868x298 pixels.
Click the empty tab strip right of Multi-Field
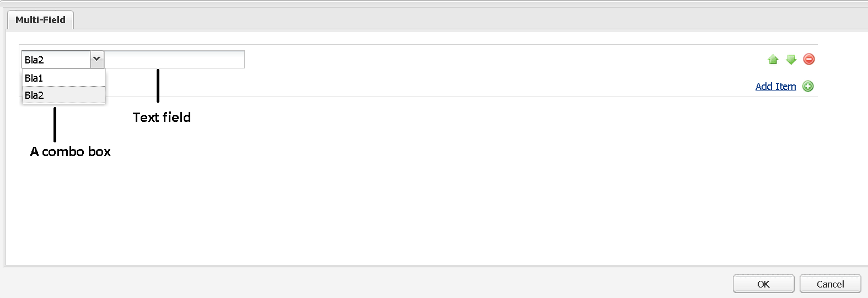pyautogui.click(x=441, y=20)
